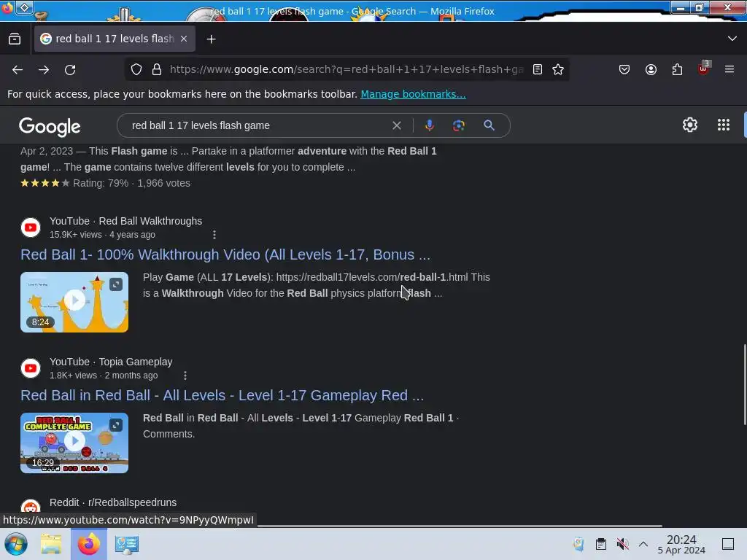Open Red Ball 1- 100% Walkthrough Video link

(x=225, y=254)
